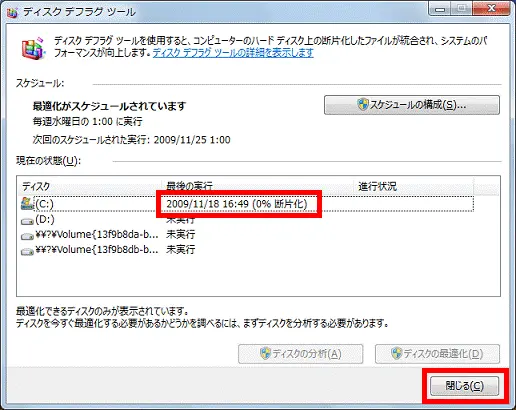Select the (D:) drive icon
The height and width of the screenshot is (410, 516).
[27, 221]
